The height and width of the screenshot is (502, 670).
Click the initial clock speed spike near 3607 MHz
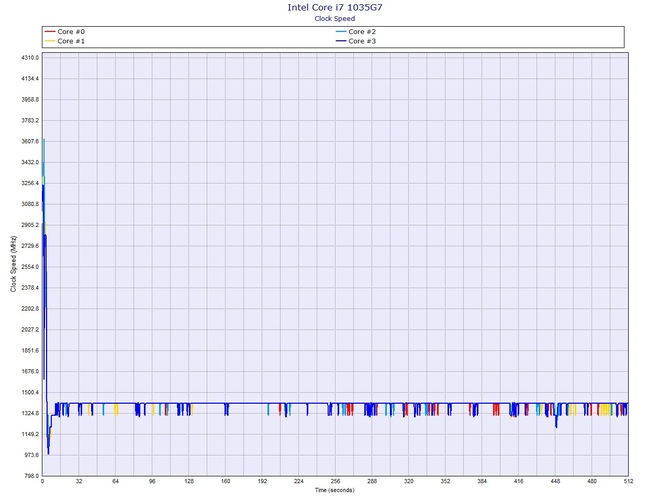point(44,141)
